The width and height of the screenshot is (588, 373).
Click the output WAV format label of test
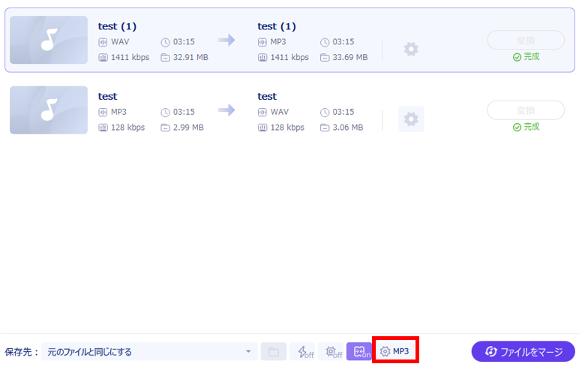pos(280,112)
